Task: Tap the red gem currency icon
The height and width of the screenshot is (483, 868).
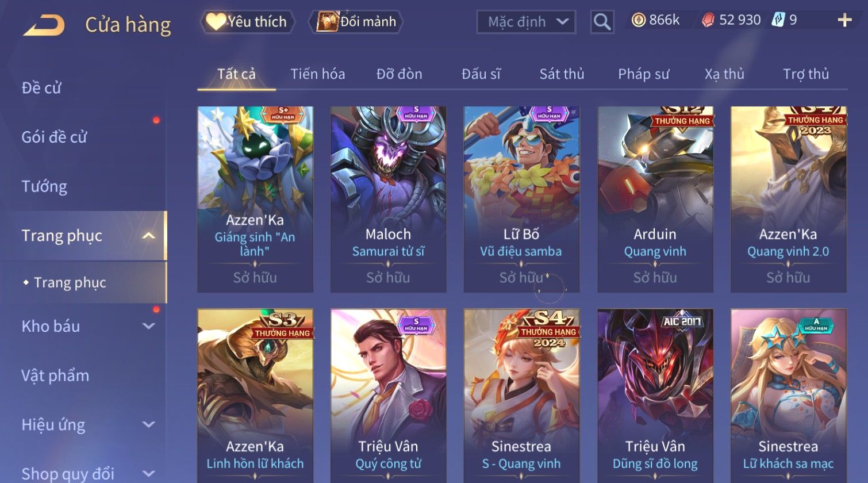Action: [708, 20]
